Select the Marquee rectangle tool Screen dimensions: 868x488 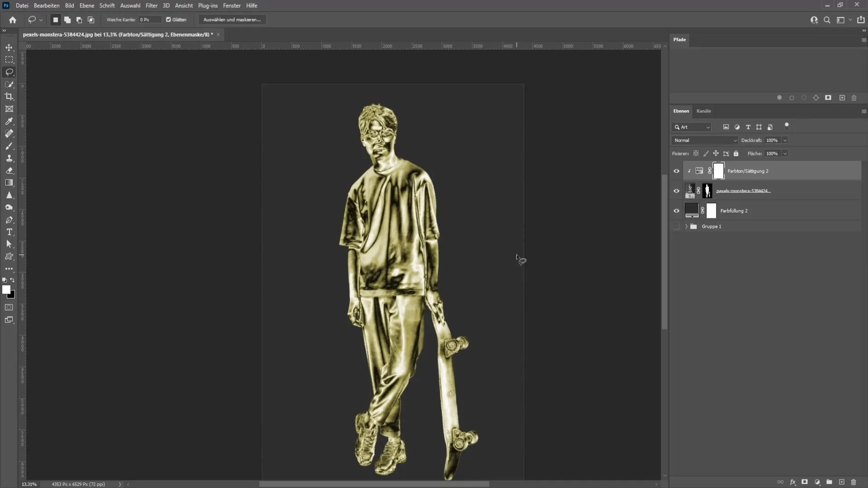9,59
